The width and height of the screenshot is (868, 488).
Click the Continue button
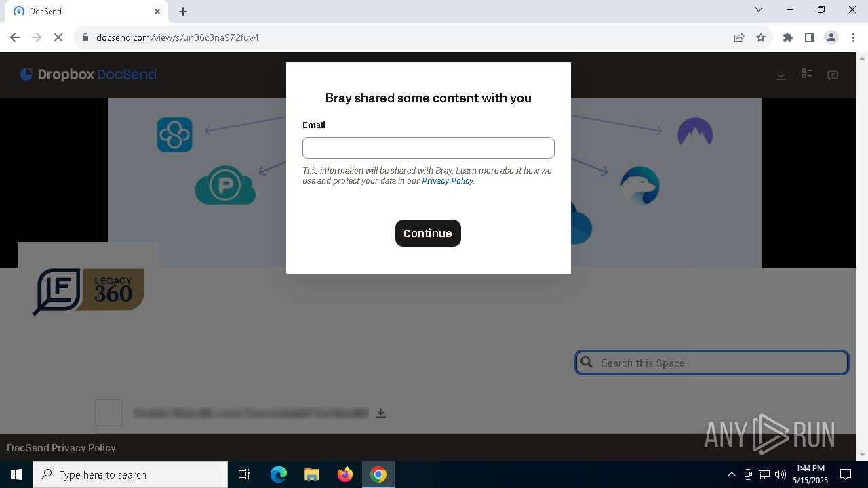(428, 233)
